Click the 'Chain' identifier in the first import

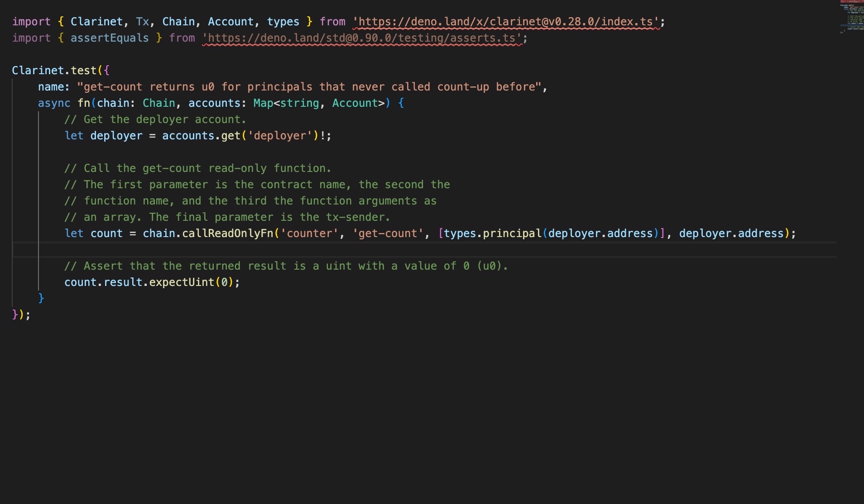pyautogui.click(x=178, y=22)
